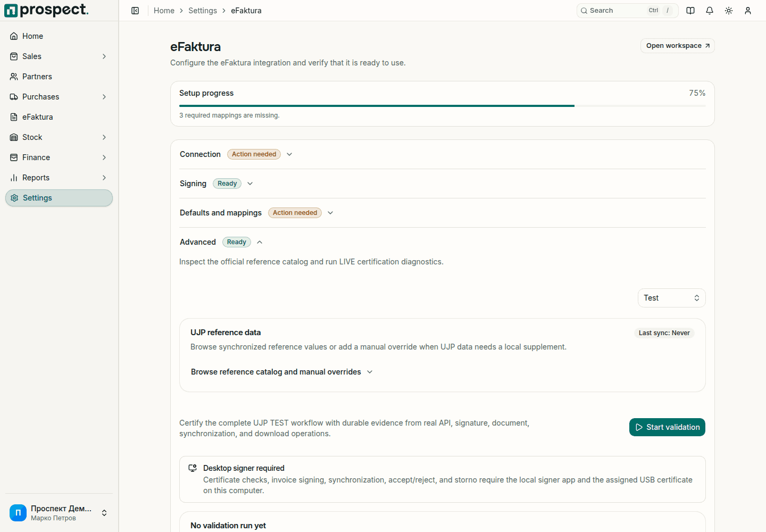Click the Sales bag icon

14,56
